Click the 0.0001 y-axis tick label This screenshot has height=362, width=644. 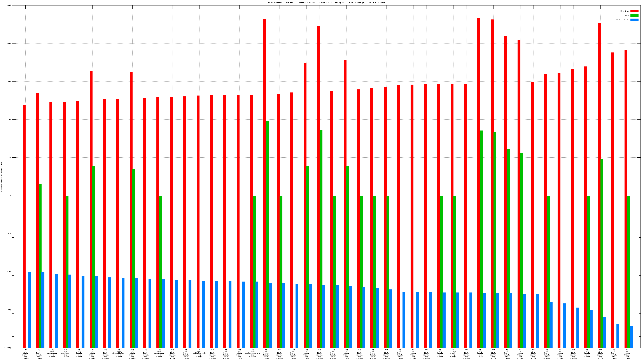(x=7, y=348)
